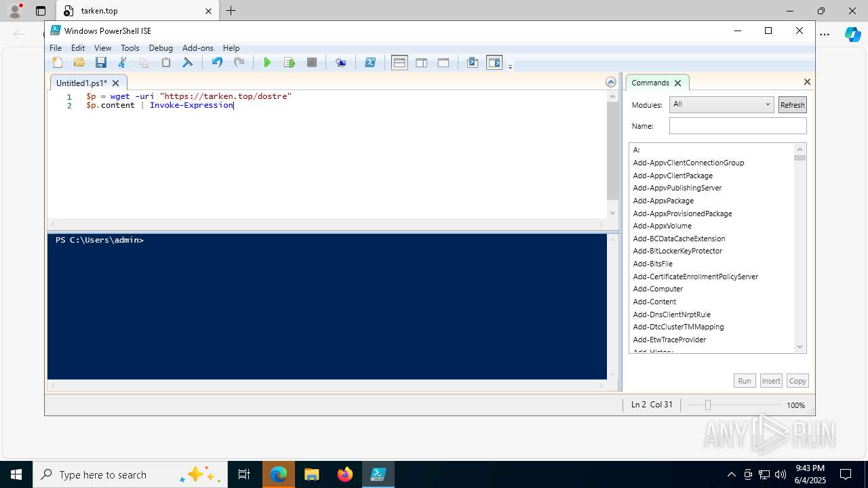Select Add-AppvClientConnectionGroup in the list
The image size is (868, 488).
tap(688, 163)
